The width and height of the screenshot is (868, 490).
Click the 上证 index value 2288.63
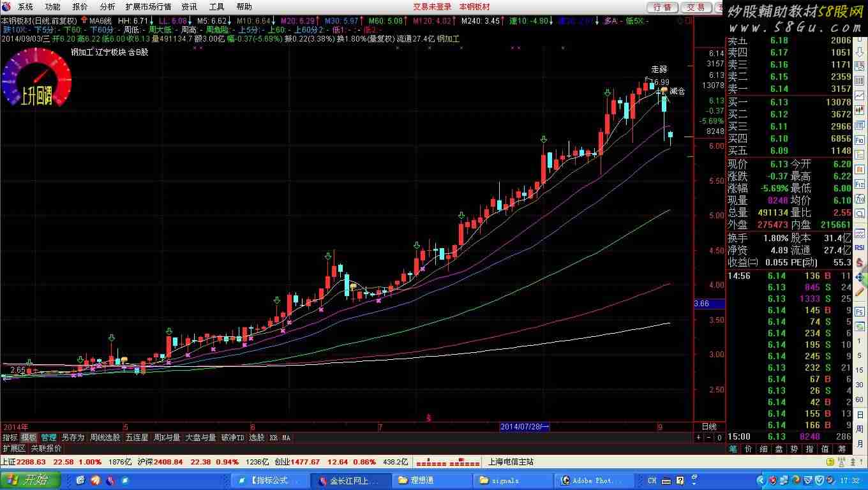[x=31, y=462]
